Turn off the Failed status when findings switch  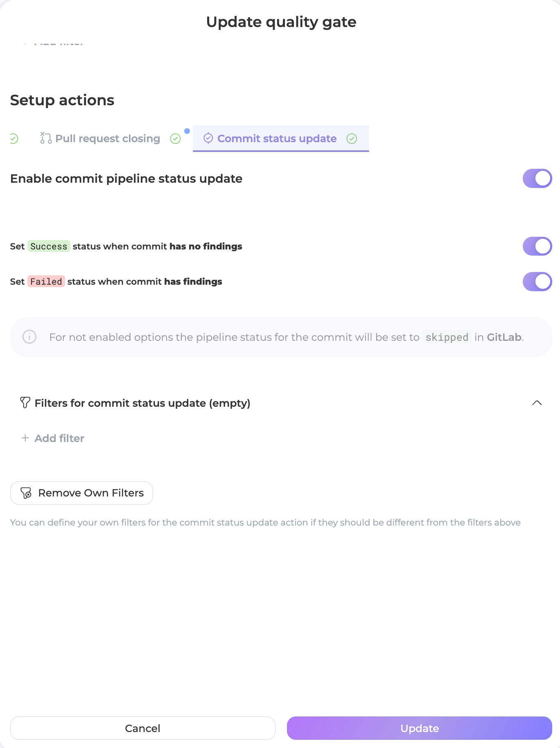537,281
